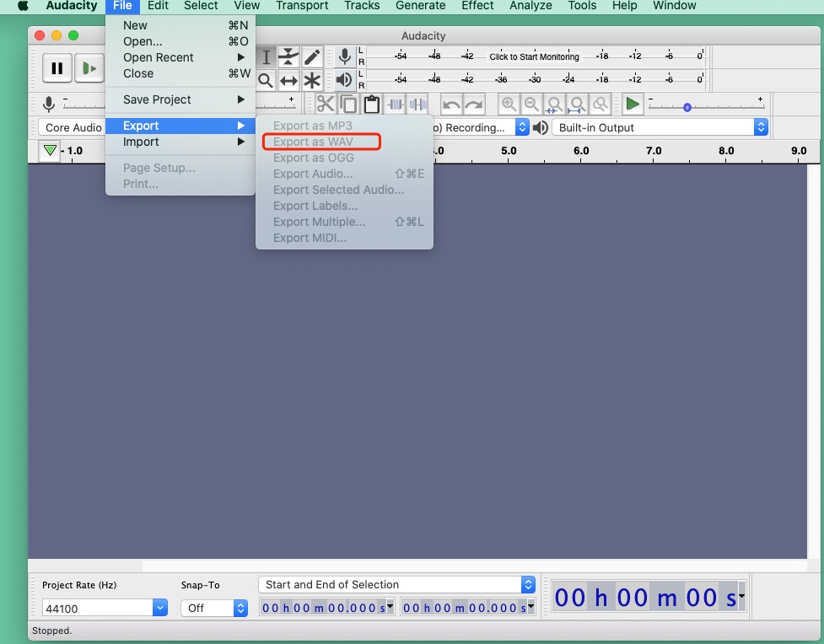The width and height of the screenshot is (824, 644).
Task: Click the playback meter speaker icon
Action: 343,80
